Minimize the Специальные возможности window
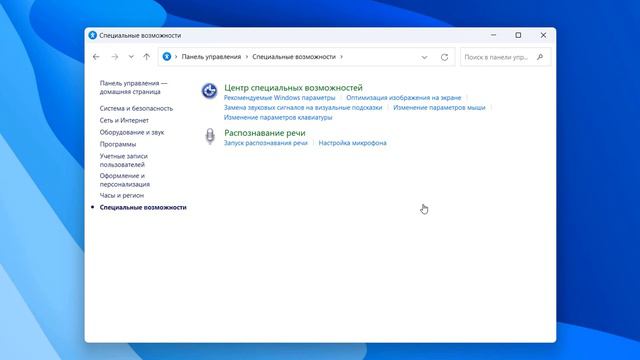 pos(493,35)
